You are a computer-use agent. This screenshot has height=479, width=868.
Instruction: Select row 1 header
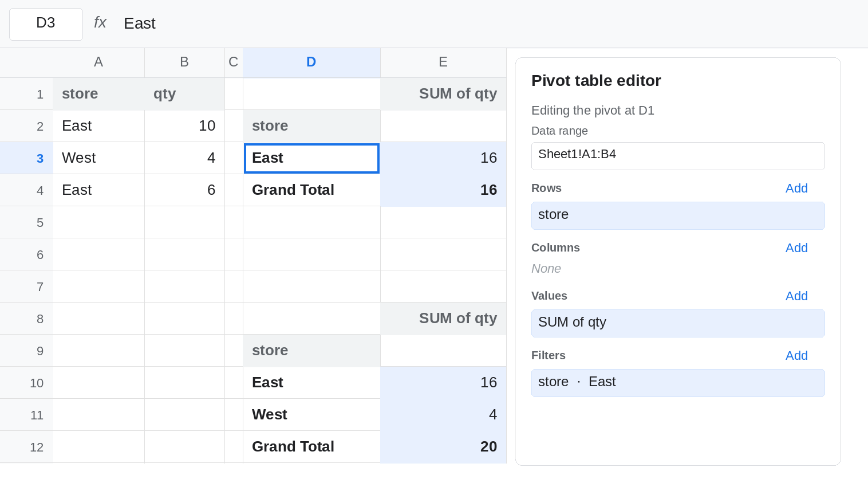(26, 94)
